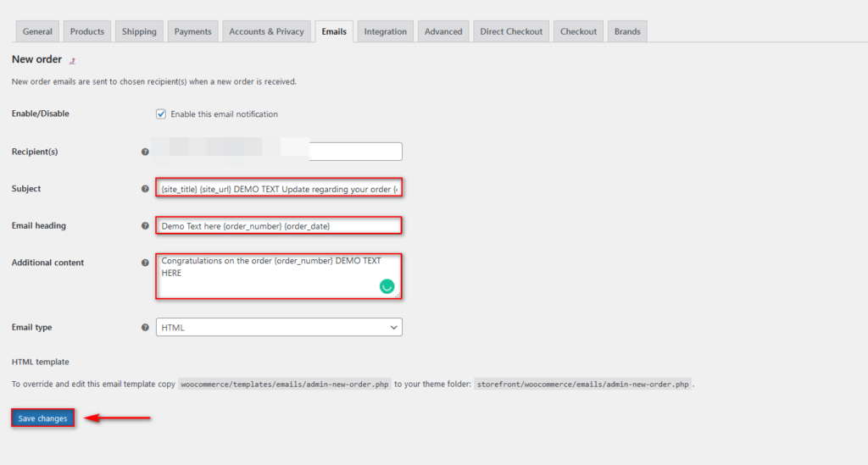Open the Brands tab
Screen dimensions: 868x465
[627, 31]
